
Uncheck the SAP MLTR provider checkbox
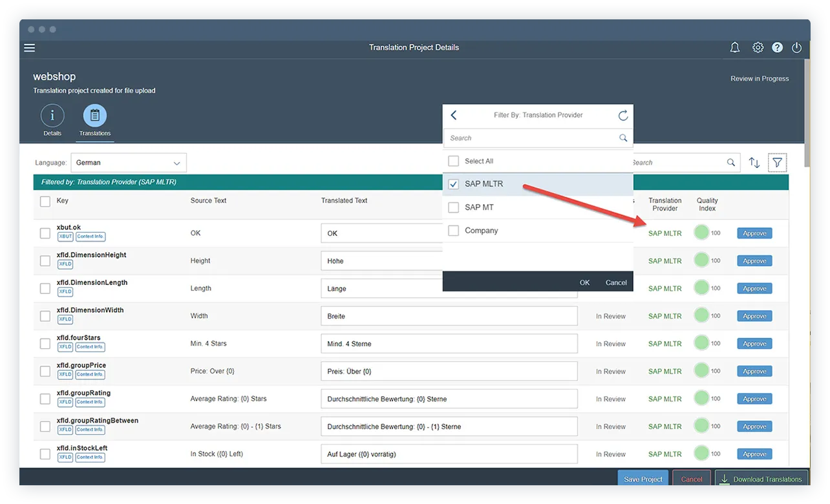(453, 184)
